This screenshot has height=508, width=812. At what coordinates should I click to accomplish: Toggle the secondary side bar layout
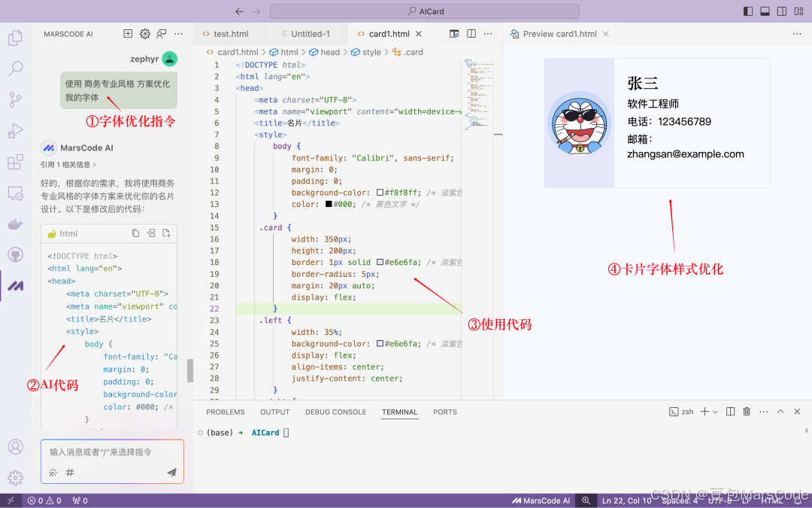pos(782,11)
